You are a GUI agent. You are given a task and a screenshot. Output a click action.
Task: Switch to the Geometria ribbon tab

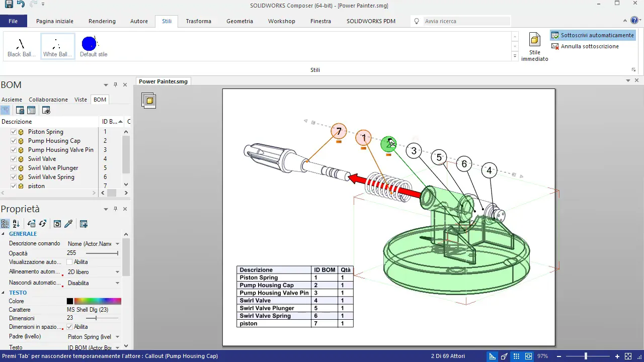(x=239, y=21)
